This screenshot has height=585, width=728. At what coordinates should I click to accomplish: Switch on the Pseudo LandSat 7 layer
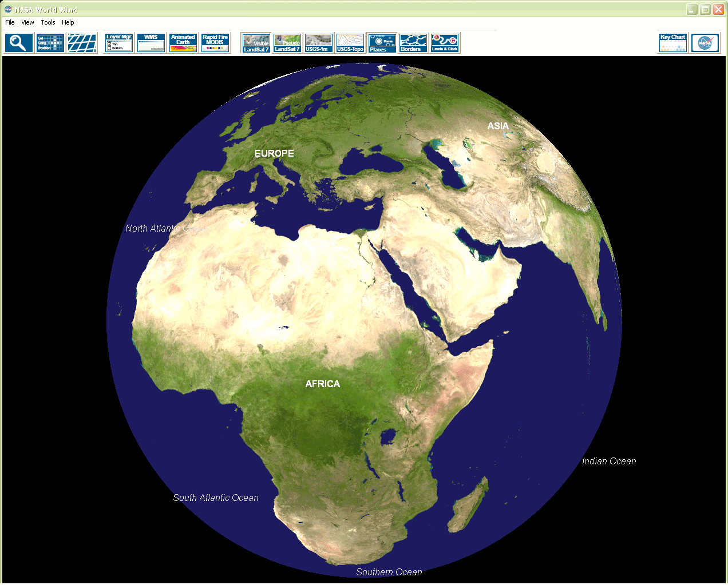[287, 43]
